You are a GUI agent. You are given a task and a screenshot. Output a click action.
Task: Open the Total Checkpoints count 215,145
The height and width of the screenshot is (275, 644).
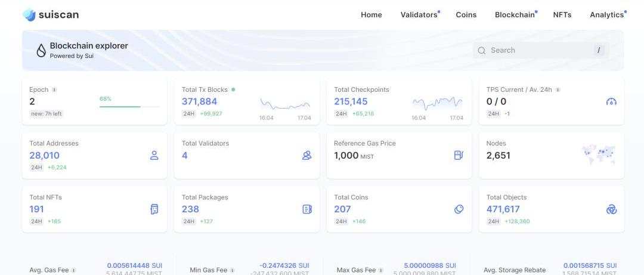click(x=351, y=101)
